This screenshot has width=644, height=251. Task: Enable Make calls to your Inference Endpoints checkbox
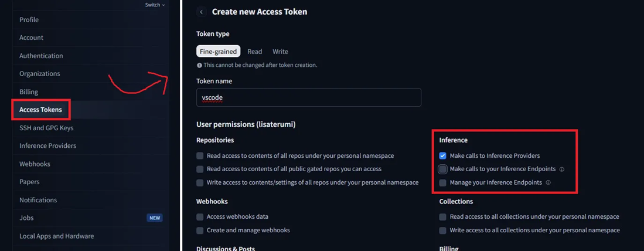[442, 169]
